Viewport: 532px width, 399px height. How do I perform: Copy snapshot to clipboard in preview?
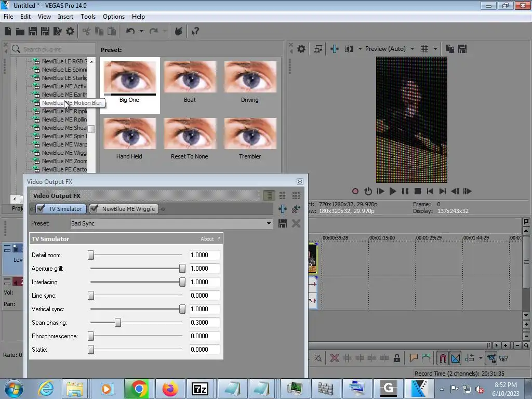(449, 49)
